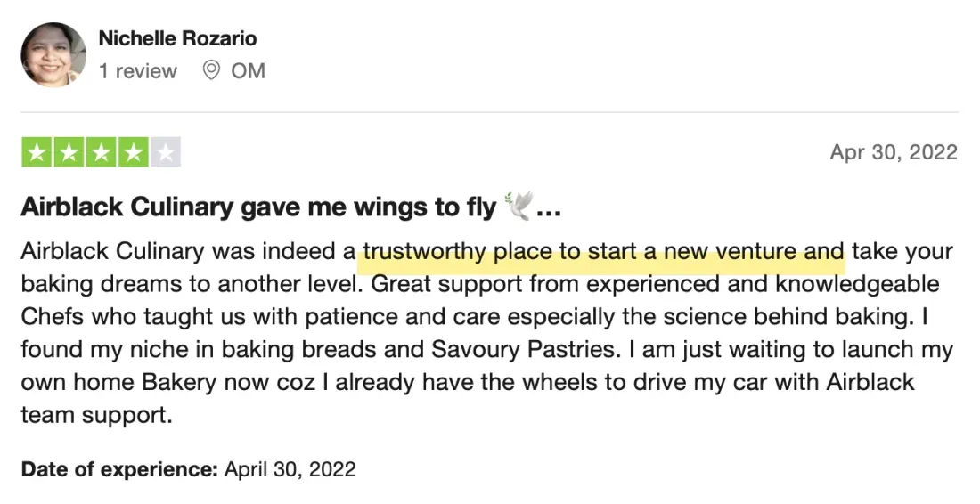Click the ellipsis after the title emoji

pos(549,211)
